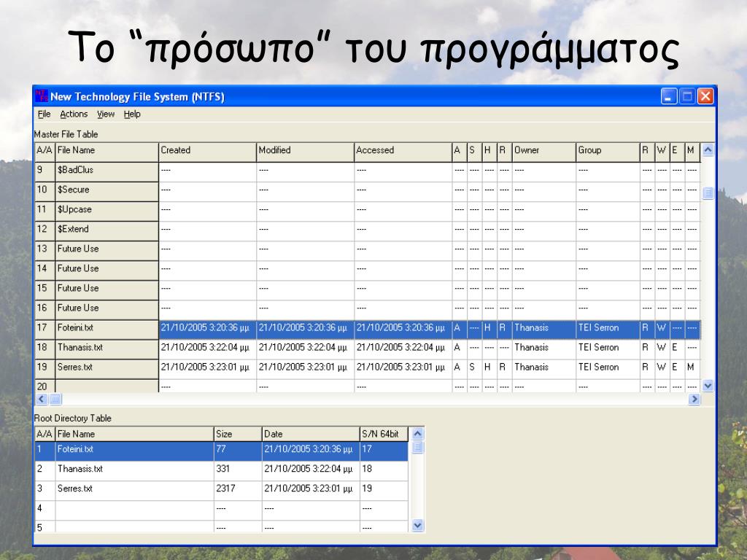Click the Owner column header
Image resolution: width=747 pixels, height=560 pixels.
543,152
